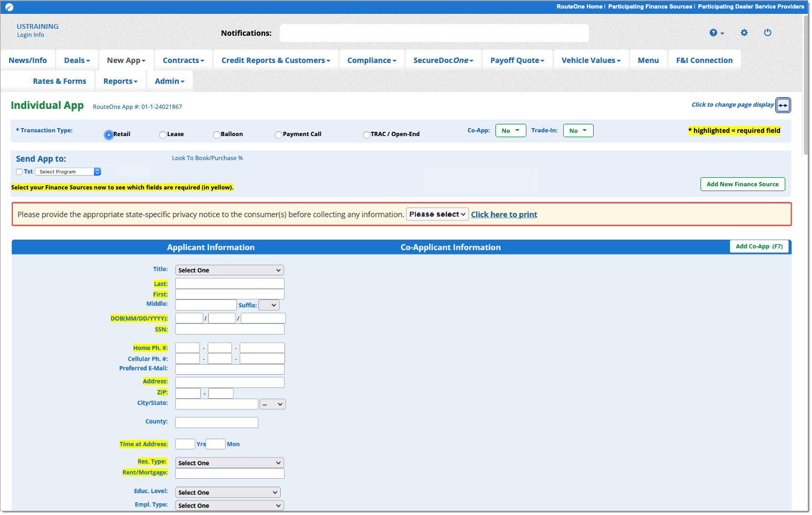Click the County input field
Screen dimensions: 812x515
pyautogui.click(x=217, y=423)
